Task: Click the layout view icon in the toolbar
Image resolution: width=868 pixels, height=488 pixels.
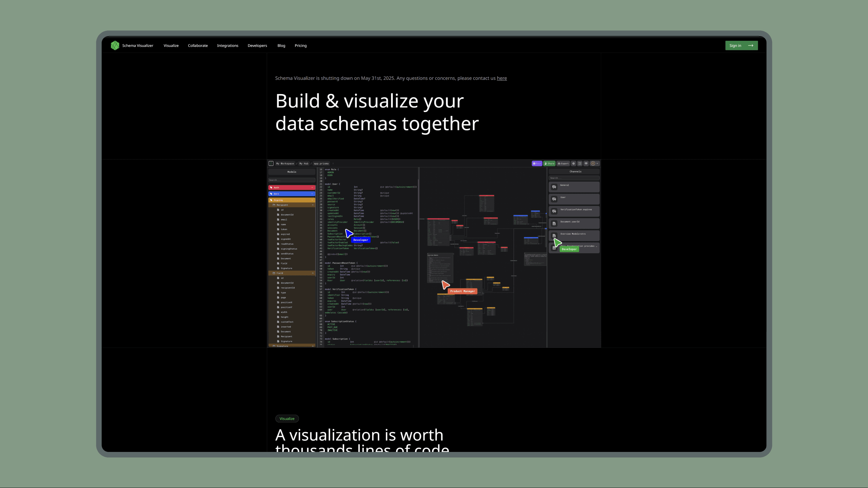Action: (x=580, y=164)
